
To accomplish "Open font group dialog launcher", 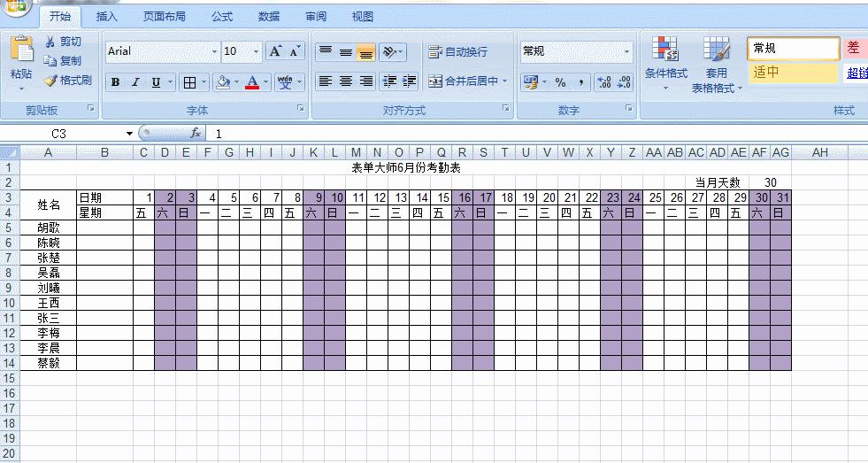I will click(x=301, y=109).
